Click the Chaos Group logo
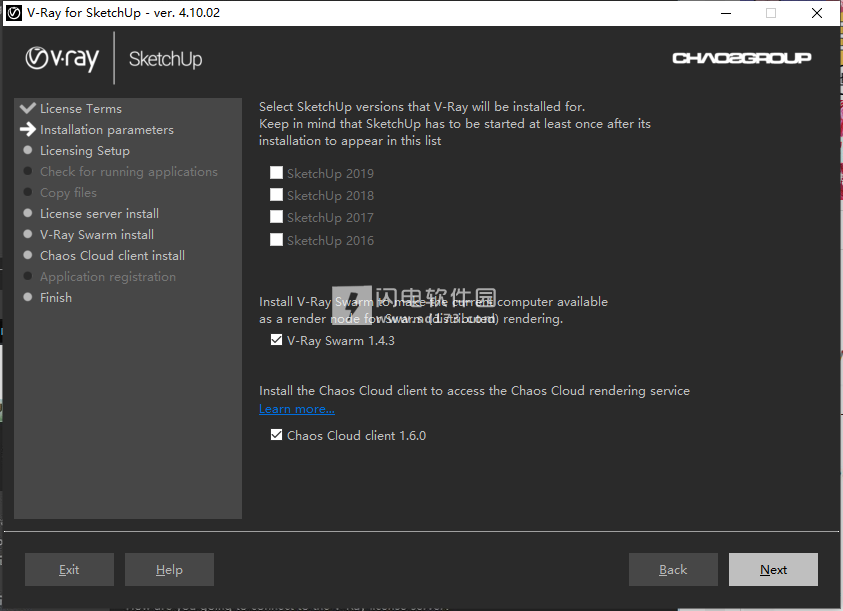 [742, 58]
